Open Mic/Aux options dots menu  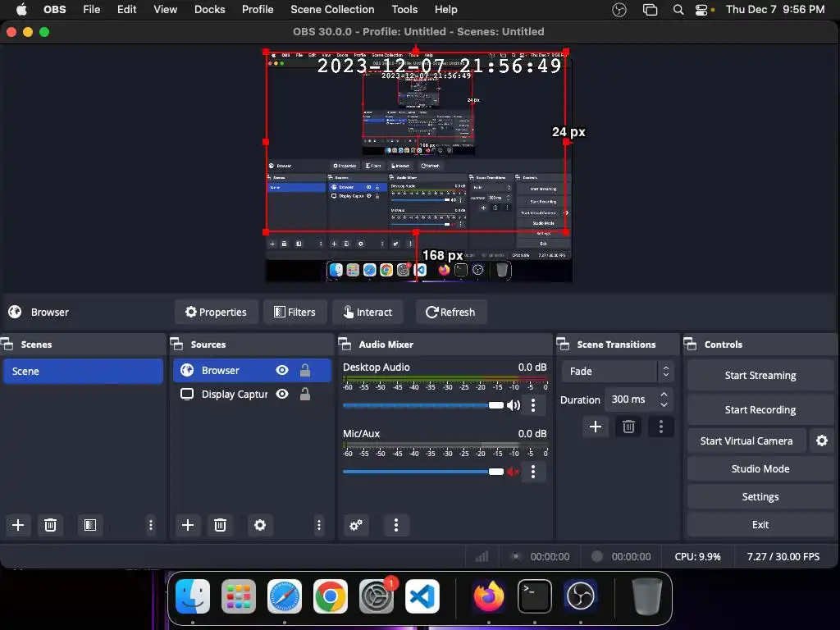click(533, 472)
